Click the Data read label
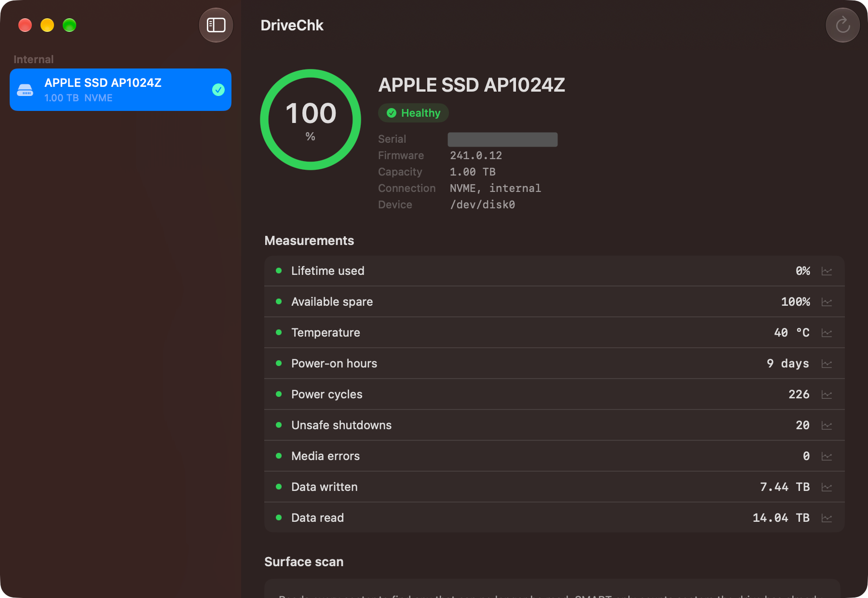This screenshot has width=868, height=598. click(x=318, y=518)
